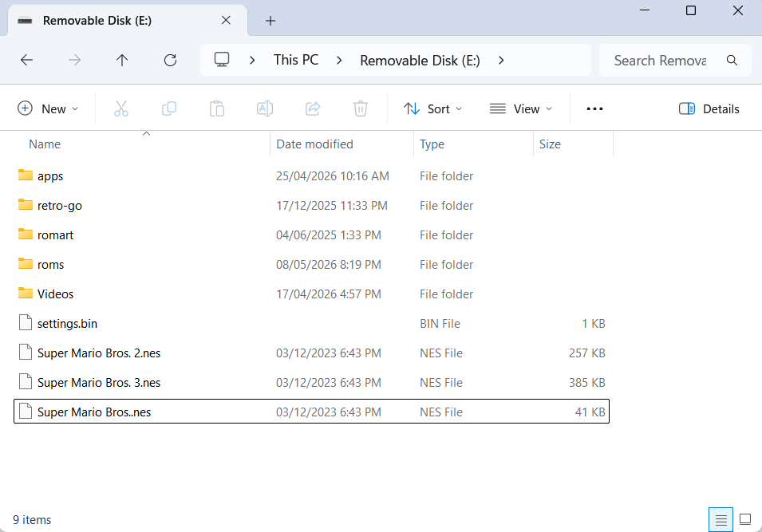Open the Sort dropdown

coord(432,108)
